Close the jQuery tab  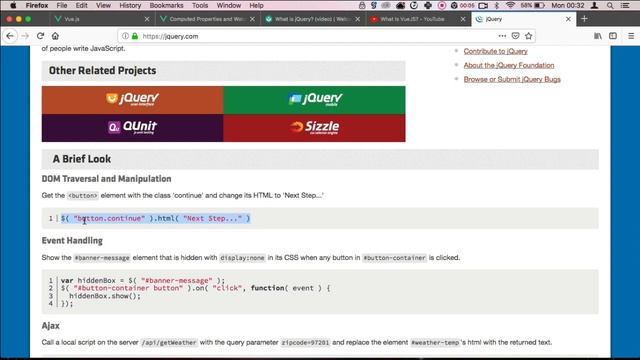568,19
